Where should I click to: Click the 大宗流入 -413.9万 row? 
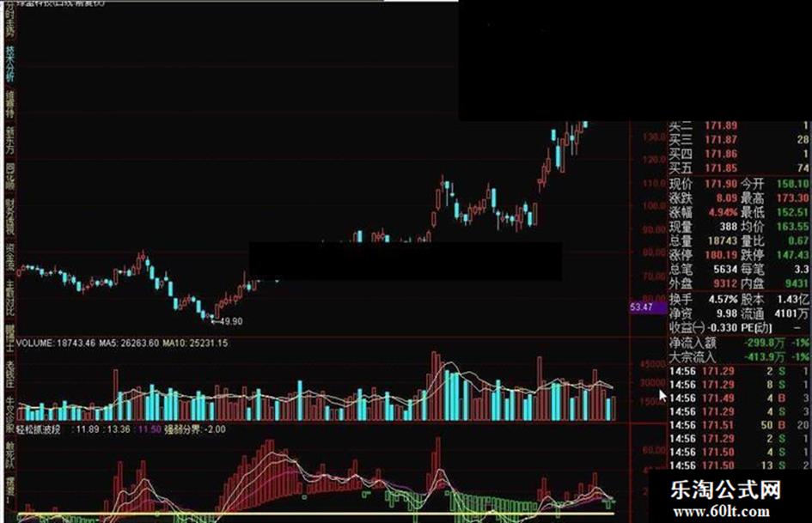coord(739,357)
